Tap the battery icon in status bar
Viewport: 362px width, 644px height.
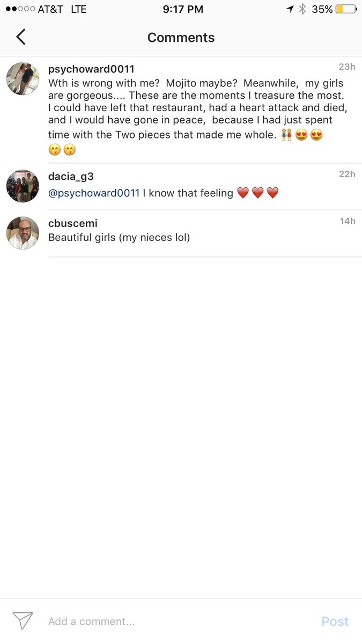[x=346, y=9]
